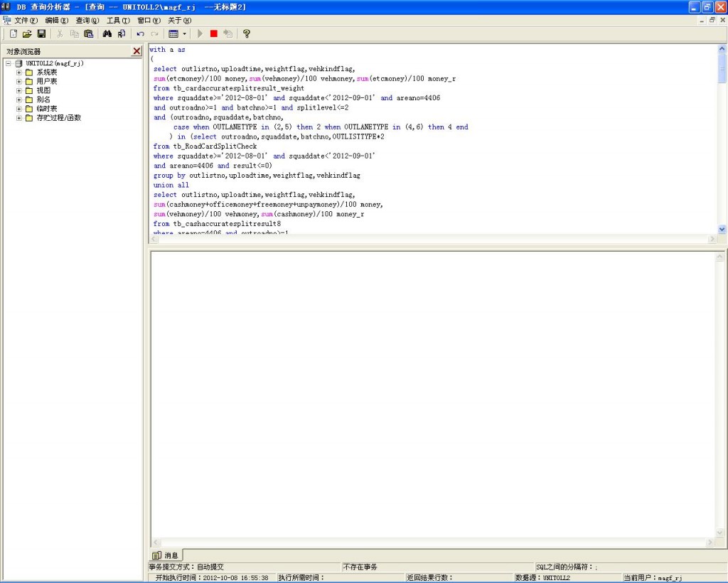Click the SQL editor scrollbar down arrow
The image size is (728, 583).
(722, 229)
